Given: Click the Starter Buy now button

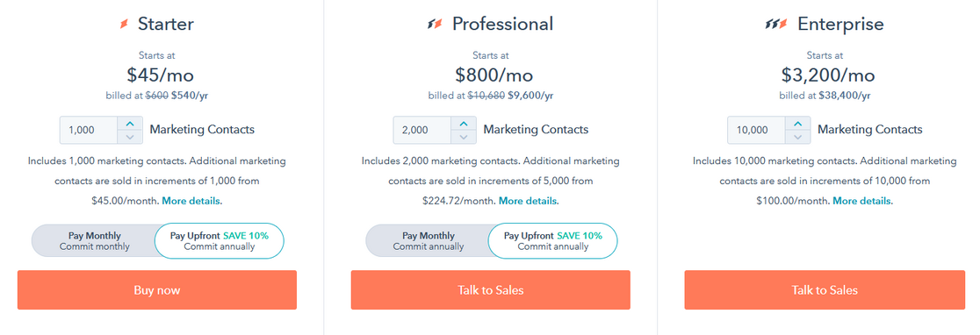Looking at the screenshot, I should coord(157,290).
